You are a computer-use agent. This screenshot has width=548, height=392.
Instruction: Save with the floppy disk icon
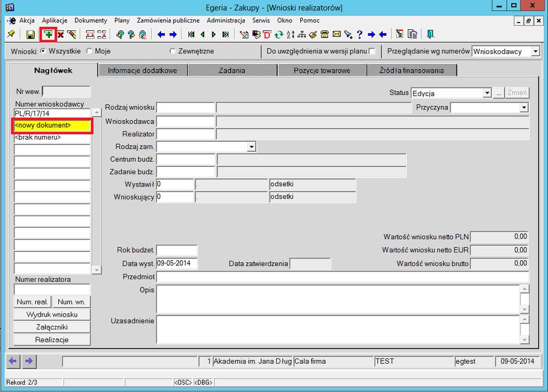(x=31, y=34)
